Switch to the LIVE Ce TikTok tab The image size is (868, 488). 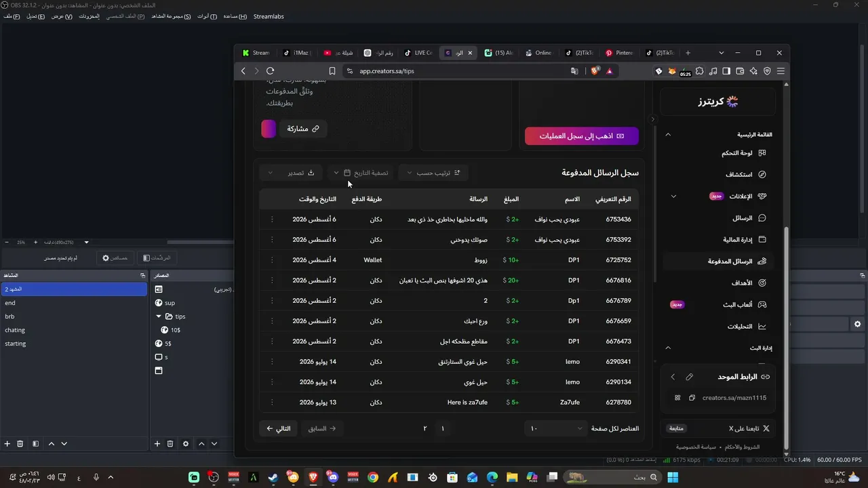coord(418,53)
